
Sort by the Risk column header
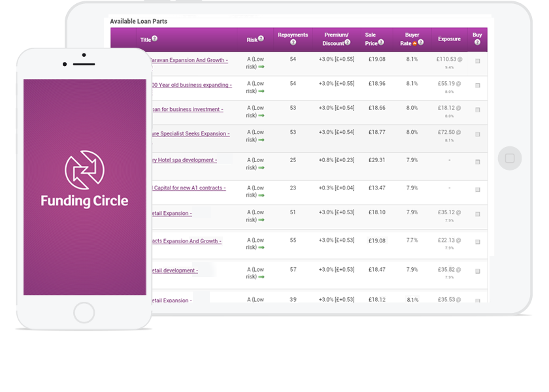252,40
